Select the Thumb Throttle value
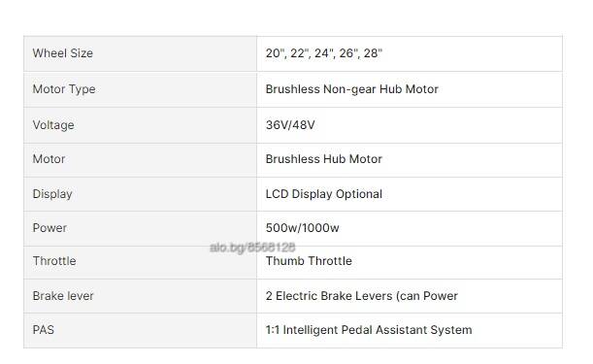 [309, 261]
